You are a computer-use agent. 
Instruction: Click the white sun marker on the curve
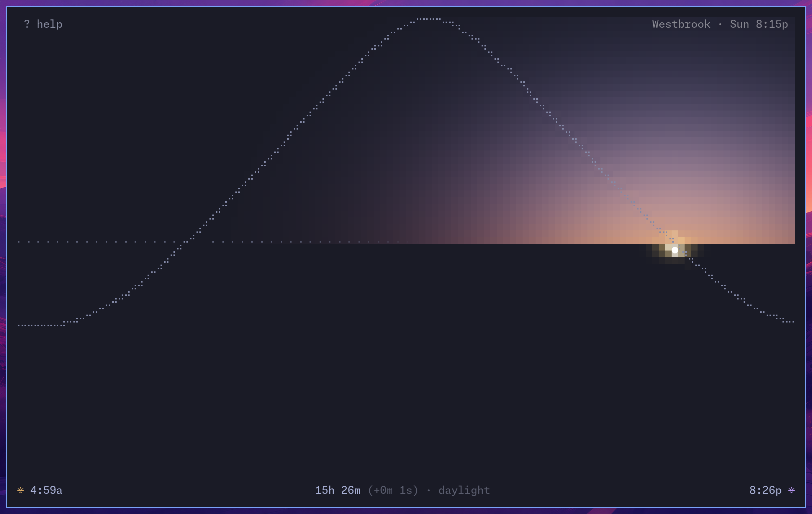675,250
